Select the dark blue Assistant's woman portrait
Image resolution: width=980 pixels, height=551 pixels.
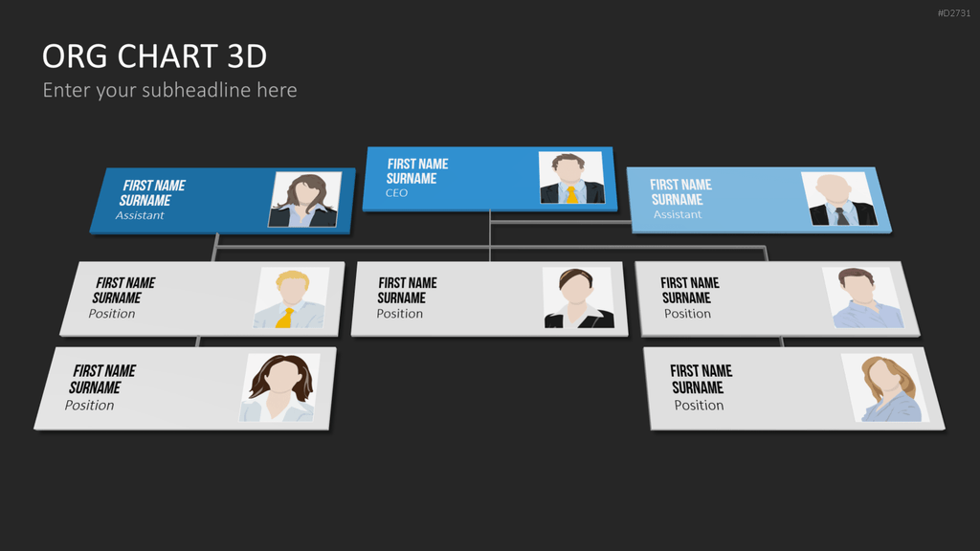[305, 199]
